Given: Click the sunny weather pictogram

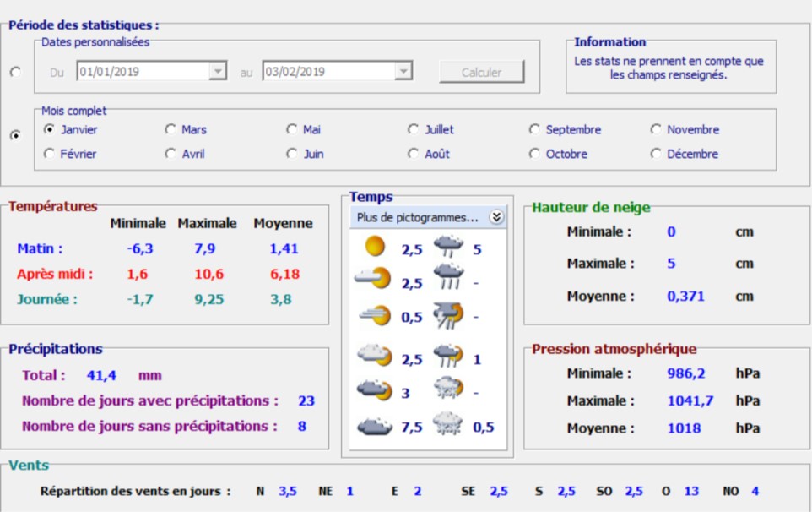Looking at the screenshot, I should pyautogui.click(x=375, y=246).
